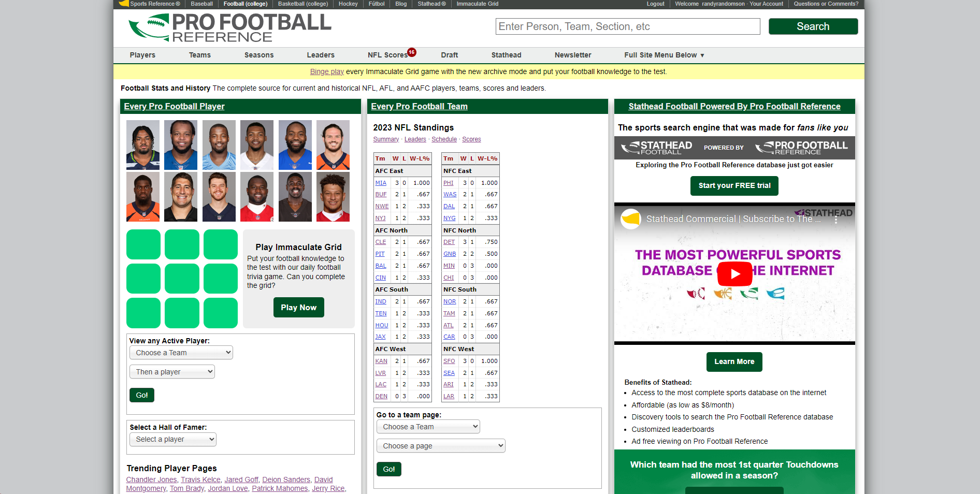980x494 pixels.
Task: Open the CAR team link
Action: click(449, 337)
